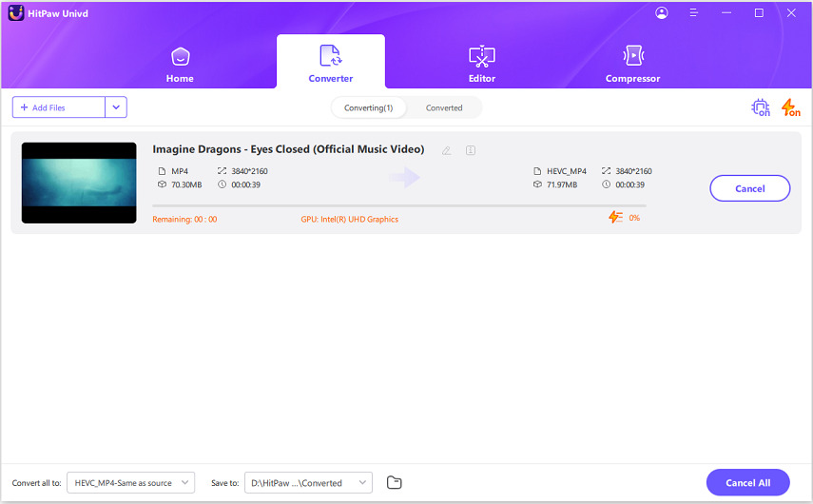Image resolution: width=813 pixels, height=504 pixels.
Task: Click the Home smiley icon
Action: click(180, 56)
